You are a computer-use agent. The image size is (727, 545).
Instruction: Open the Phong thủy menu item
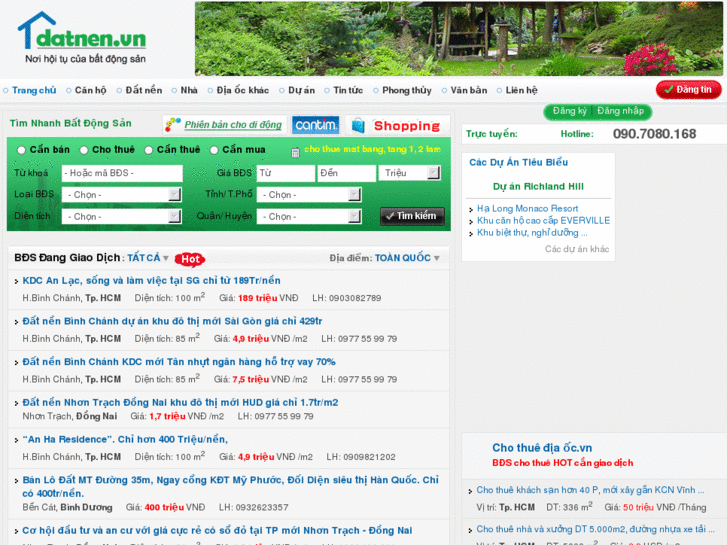[x=407, y=90]
